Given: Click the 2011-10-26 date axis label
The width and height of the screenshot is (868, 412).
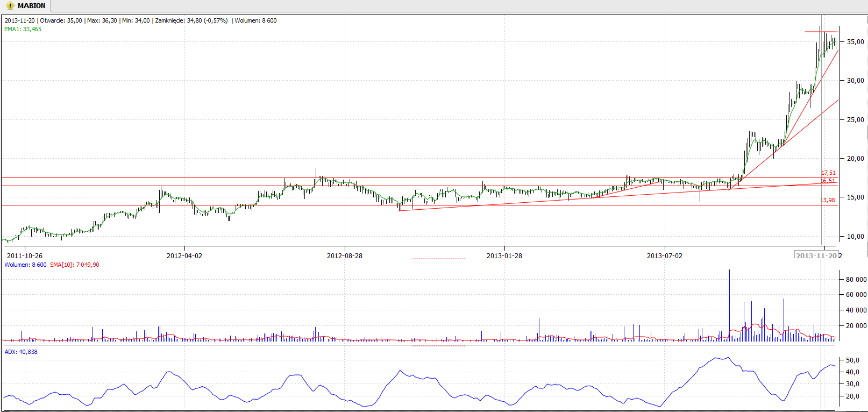Looking at the screenshot, I should [25, 255].
